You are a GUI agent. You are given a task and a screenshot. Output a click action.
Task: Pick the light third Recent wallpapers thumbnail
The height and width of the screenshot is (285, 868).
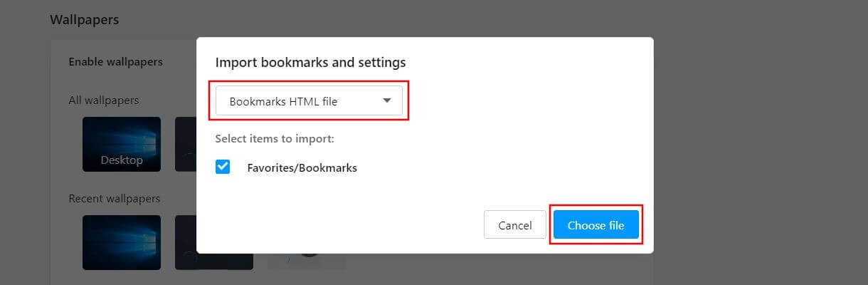[x=306, y=261]
